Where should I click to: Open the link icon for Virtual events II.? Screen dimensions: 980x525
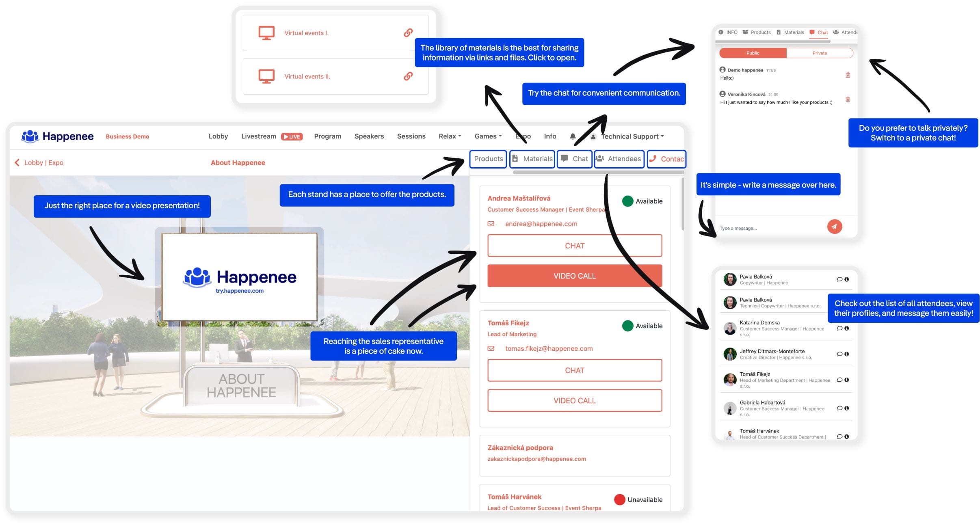click(408, 76)
